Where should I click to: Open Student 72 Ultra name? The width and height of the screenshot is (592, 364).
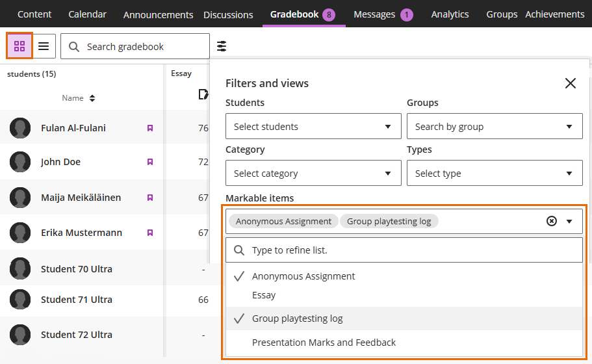(x=76, y=335)
